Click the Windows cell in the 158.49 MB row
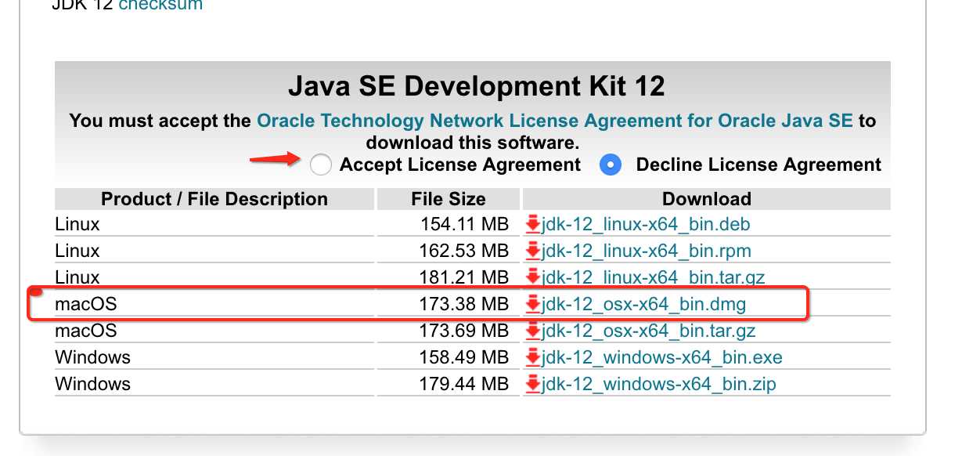The height and width of the screenshot is (456, 980). tap(214, 357)
